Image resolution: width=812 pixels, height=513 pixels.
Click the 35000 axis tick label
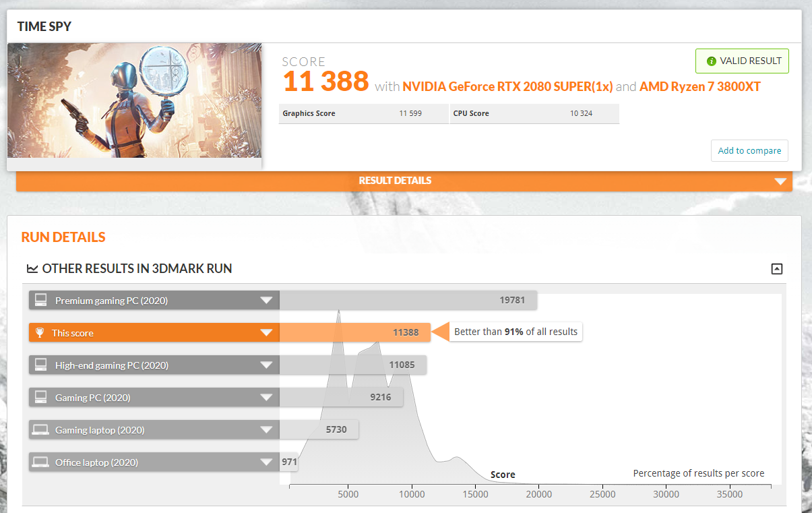click(729, 494)
